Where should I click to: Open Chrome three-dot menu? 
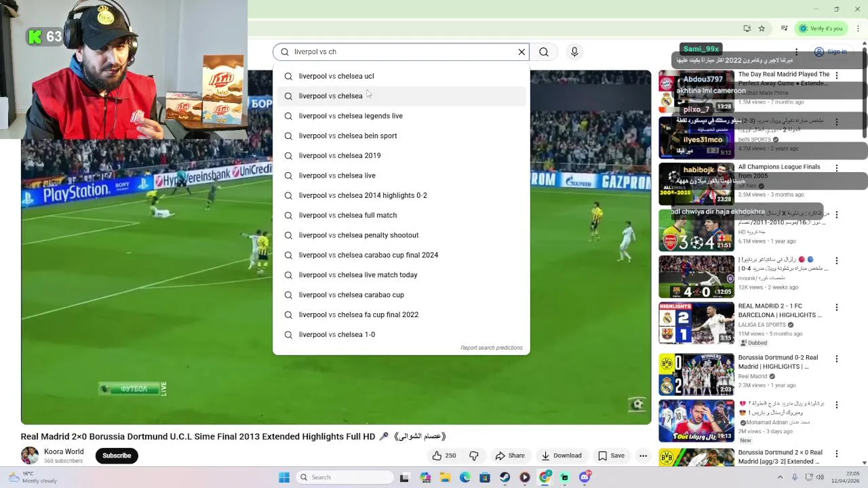tap(858, 28)
